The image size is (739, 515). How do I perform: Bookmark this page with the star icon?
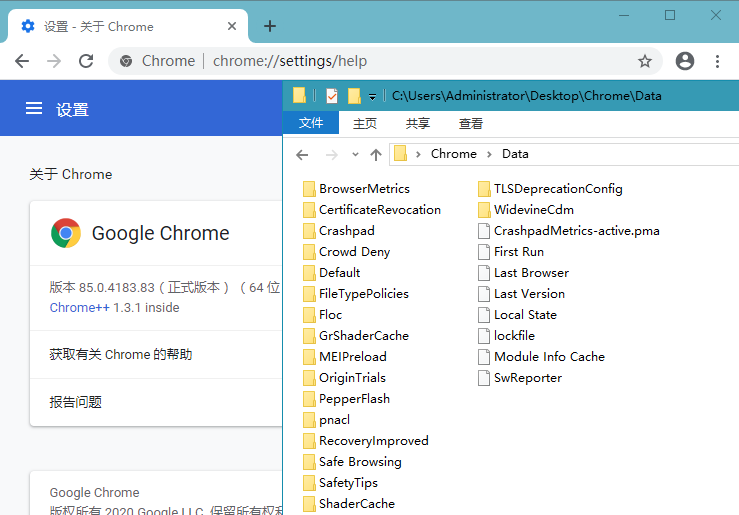click(645, 61)
